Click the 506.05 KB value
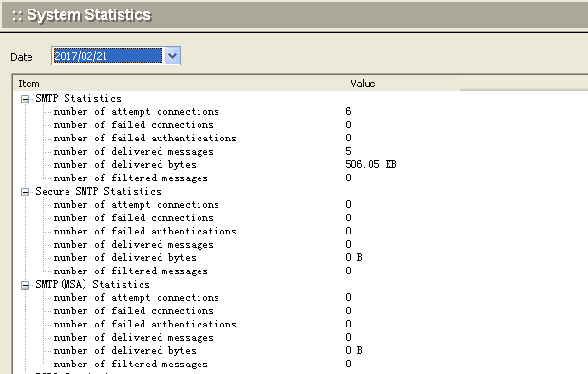This screenshot has height=374, width=588. 370,164
